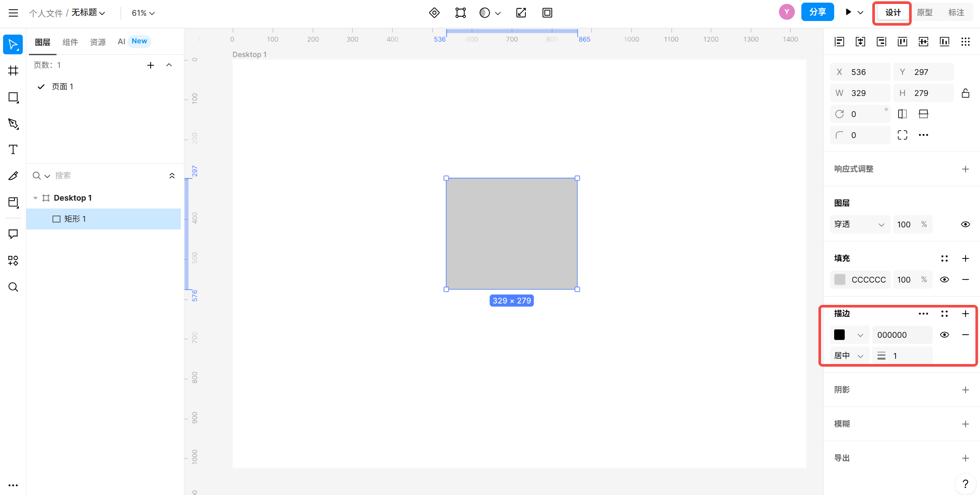
Task: Open the 居中 stroke position dropdown
Action: [x=849, y=356]
